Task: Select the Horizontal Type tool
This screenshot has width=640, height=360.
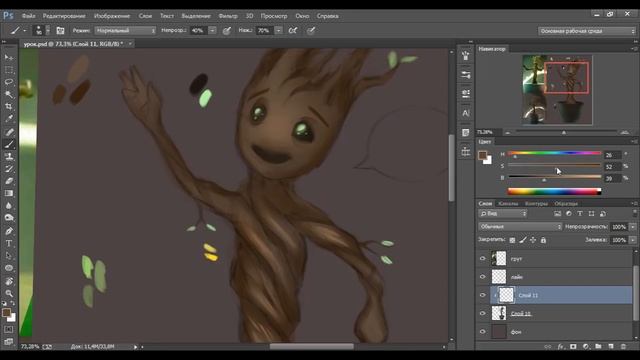Action: pos(9,243)
